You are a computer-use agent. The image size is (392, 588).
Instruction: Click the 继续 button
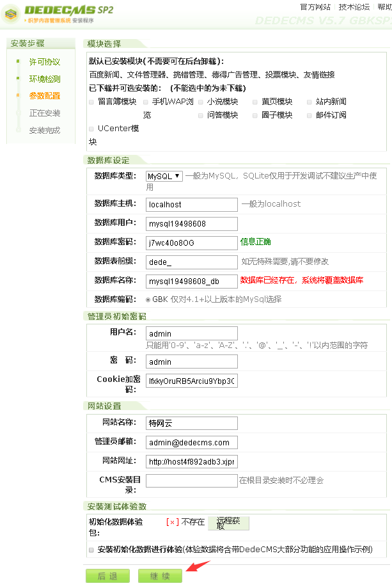(160, 576)
